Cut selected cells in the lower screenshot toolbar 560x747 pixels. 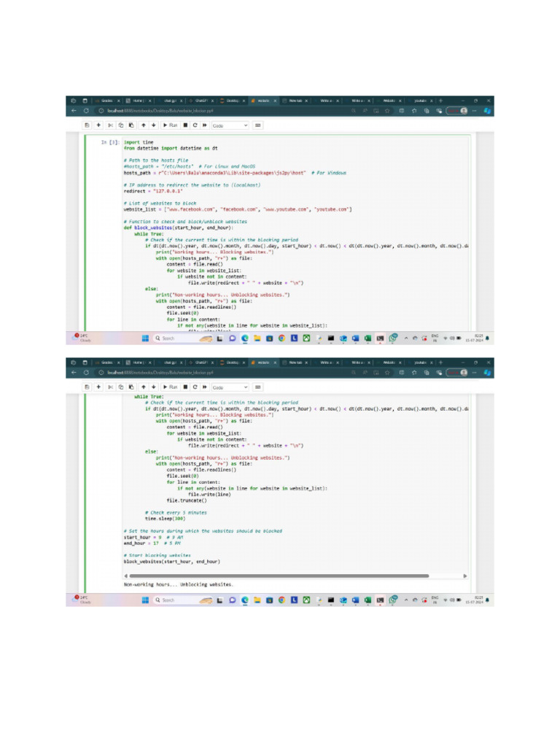pyautogui.click(x=111, y=387)
